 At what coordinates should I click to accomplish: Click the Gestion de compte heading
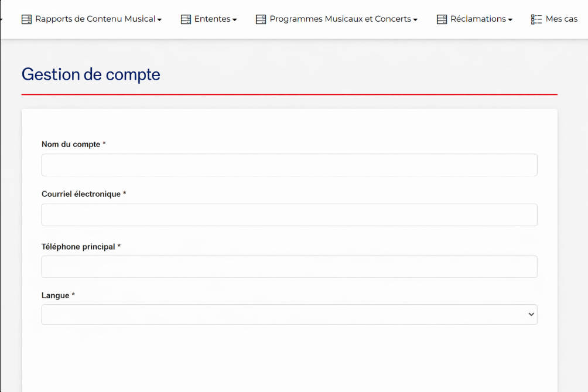91,74
